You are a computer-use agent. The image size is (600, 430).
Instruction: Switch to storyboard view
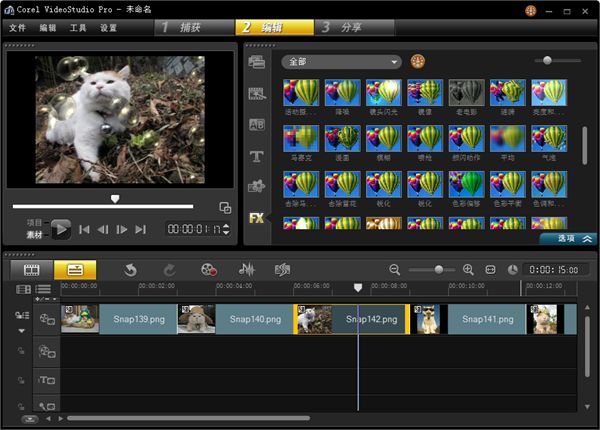[x=31, y=270]
